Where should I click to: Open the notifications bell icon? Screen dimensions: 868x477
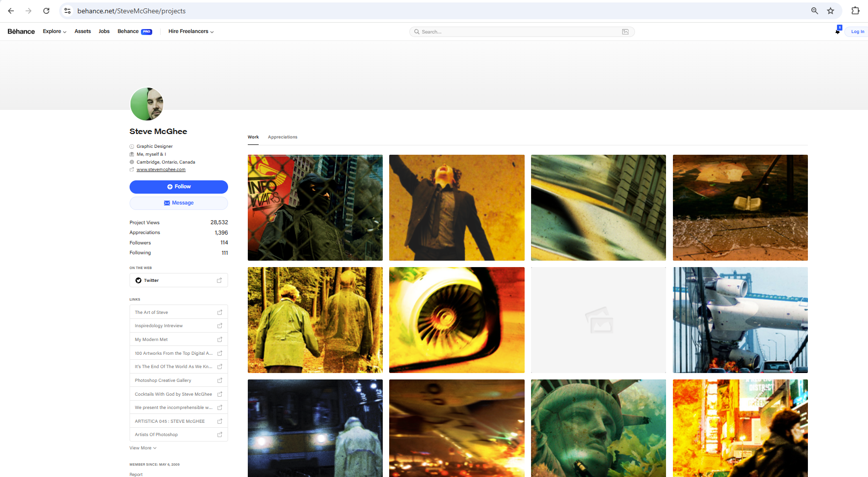pyautogui.click(x=837, y=32)
